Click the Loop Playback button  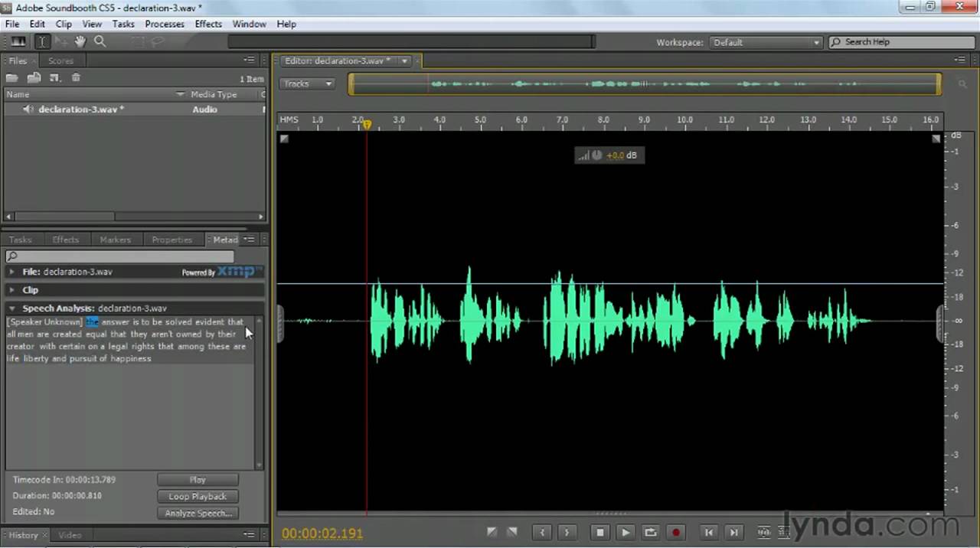coord(198,497)
